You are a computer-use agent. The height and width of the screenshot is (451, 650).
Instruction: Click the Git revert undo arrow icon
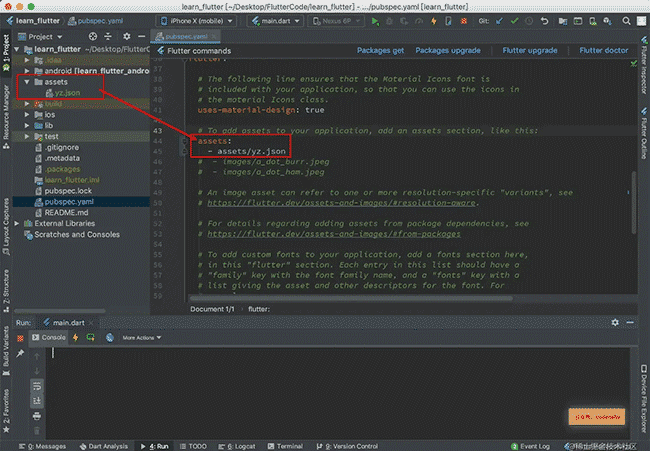point(545,21)
